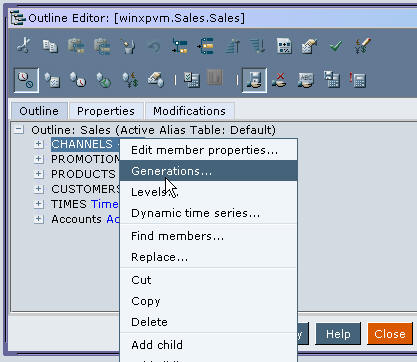Click the Sort descending icon

pos(258,46)
